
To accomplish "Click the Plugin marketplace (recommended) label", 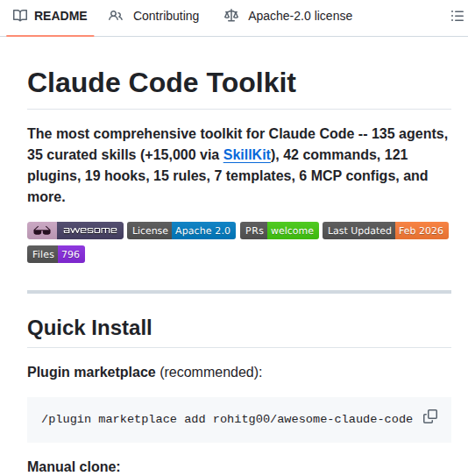I will pyautogui.click(x=145, y=373).
